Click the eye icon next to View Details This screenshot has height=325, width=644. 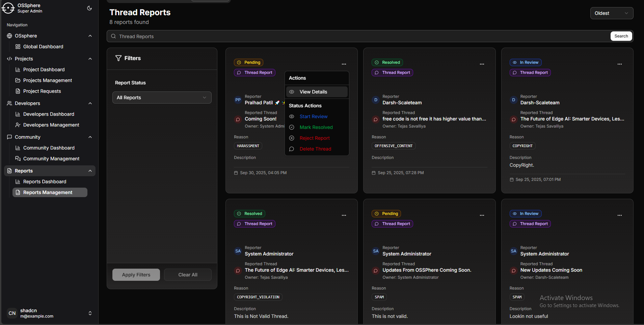(292, 92)
